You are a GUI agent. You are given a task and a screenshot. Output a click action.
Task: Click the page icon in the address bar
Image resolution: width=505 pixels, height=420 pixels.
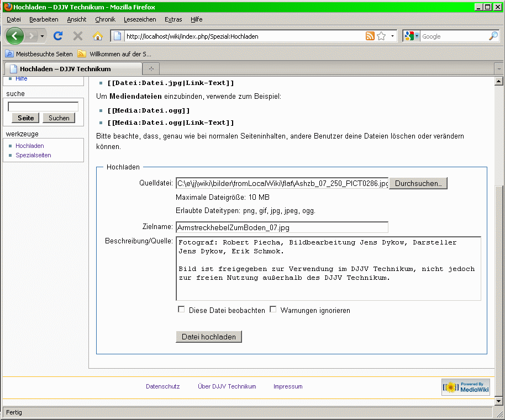coord(118,36)
